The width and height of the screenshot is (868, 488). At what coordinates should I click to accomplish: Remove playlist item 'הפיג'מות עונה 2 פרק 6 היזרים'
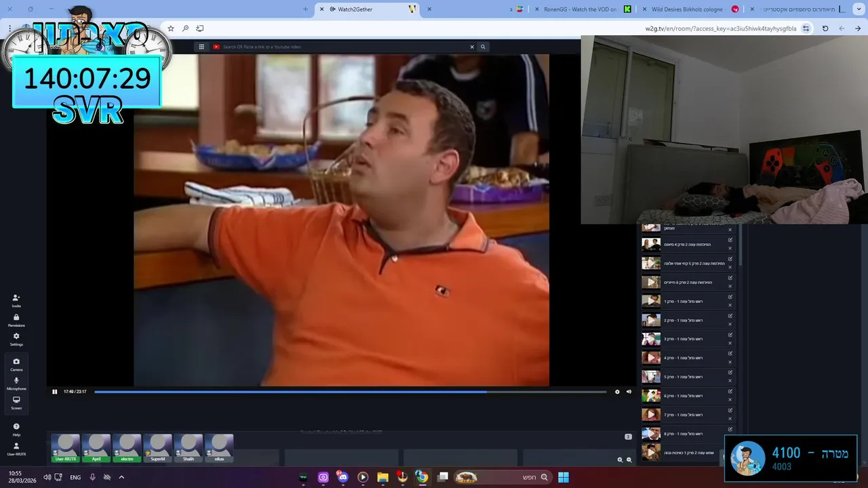point(730,286)
